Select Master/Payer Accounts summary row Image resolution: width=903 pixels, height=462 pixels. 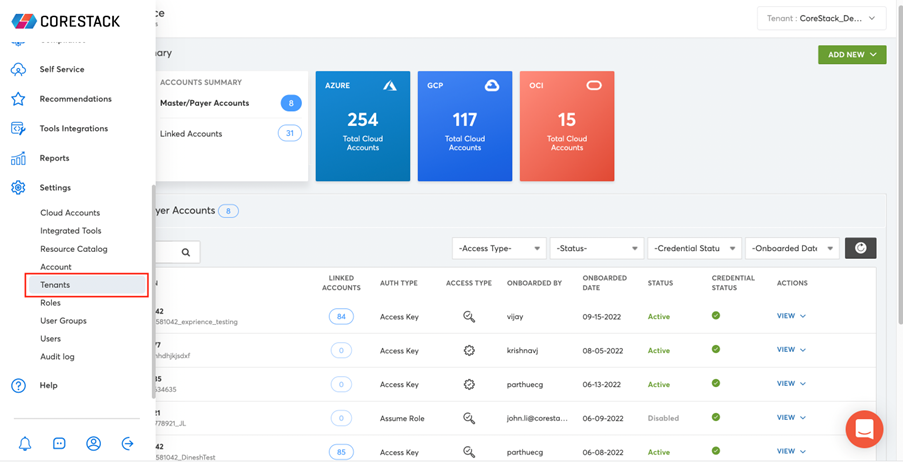pyautogui.click(x=230, y=103)
